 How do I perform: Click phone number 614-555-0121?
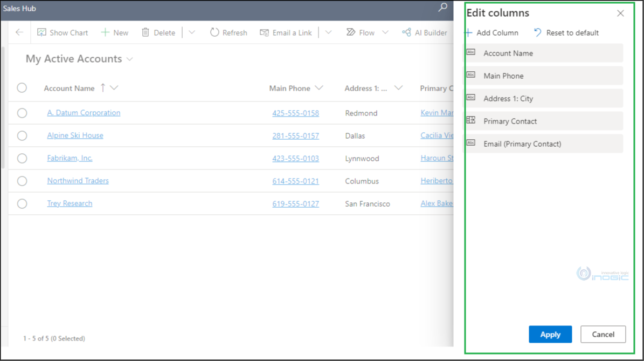point(296,181)
